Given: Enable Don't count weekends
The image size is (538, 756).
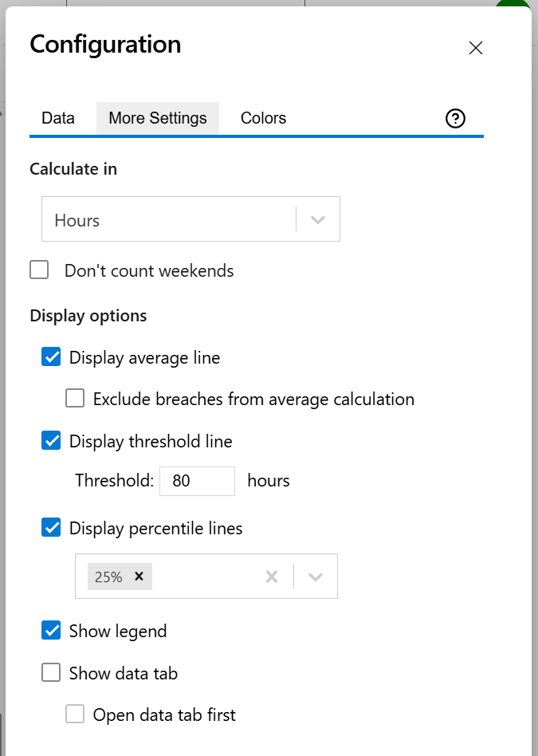Looking at the screenshot, I should tap(39, 270).
